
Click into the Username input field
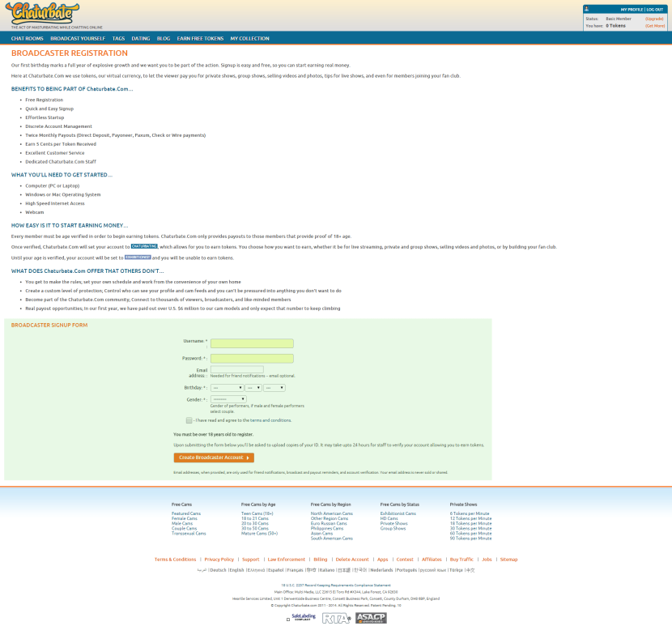click(252, 343)
